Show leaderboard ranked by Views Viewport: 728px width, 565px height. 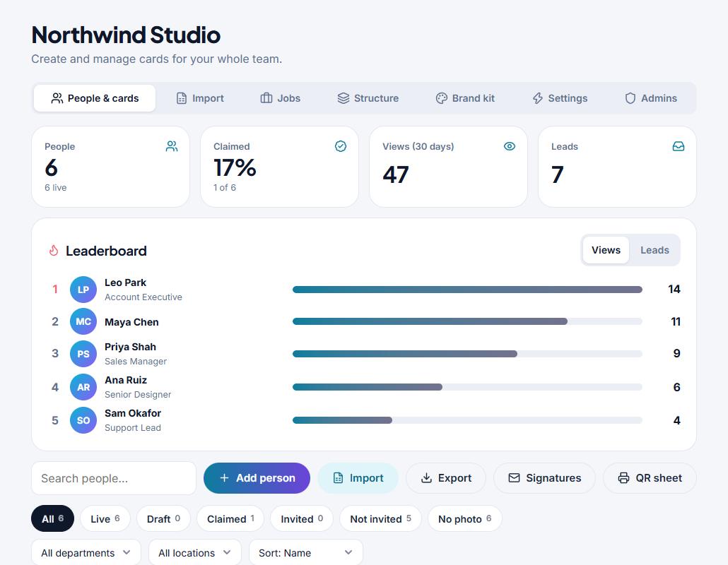(606, 250)
